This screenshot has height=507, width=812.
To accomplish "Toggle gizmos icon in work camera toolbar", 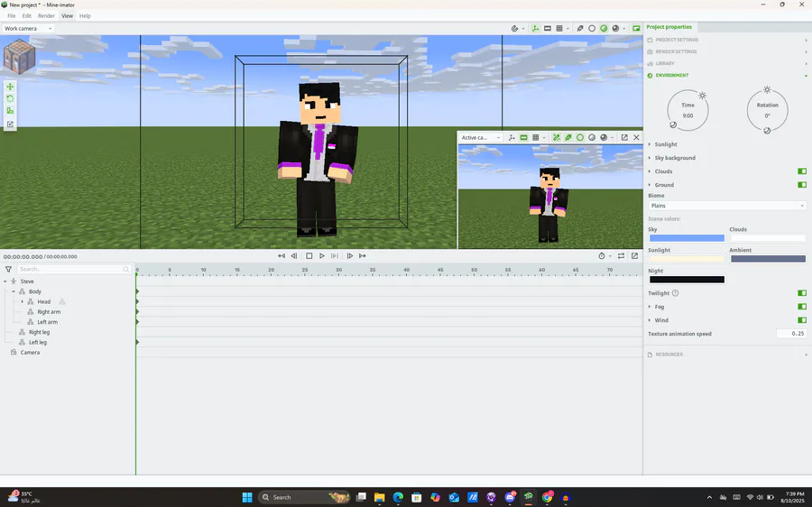I will 535,29.
